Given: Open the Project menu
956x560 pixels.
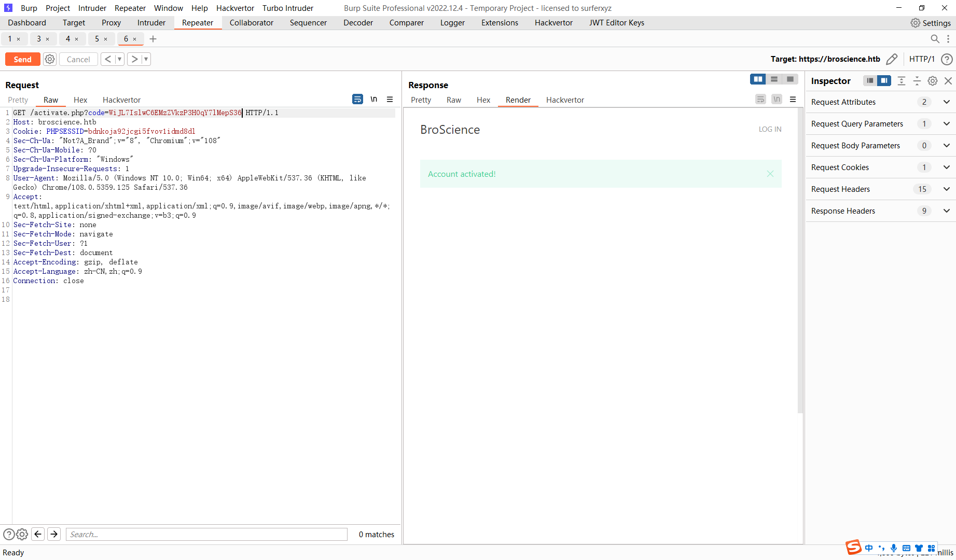Looking at the screenshot, I should 58,8.
